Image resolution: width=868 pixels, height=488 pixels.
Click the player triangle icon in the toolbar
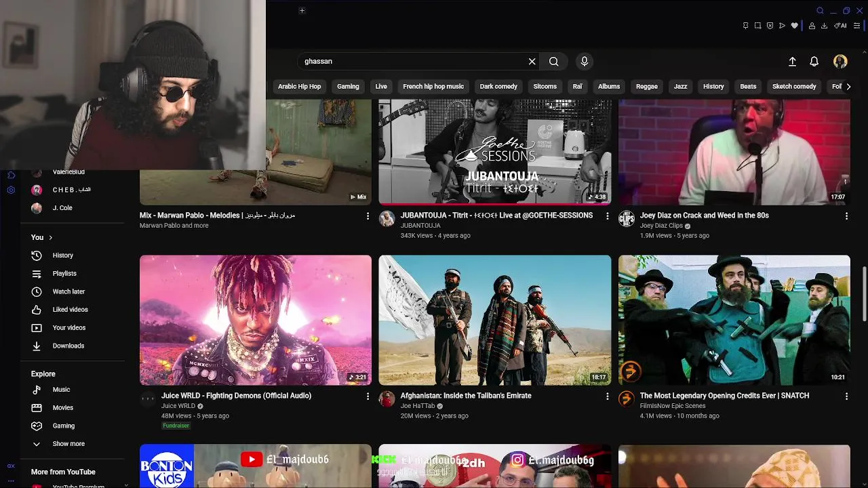[782, 26]
